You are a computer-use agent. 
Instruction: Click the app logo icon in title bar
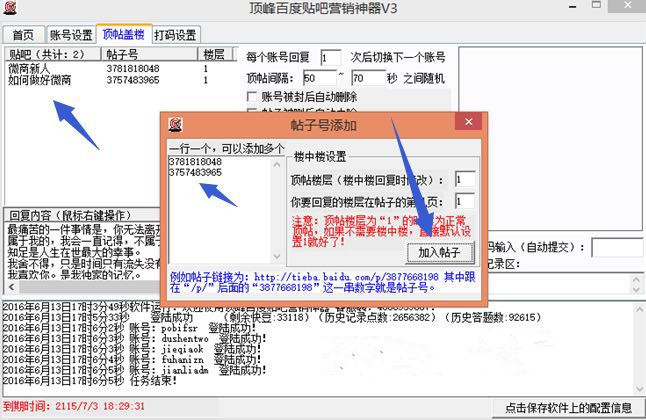9,7
